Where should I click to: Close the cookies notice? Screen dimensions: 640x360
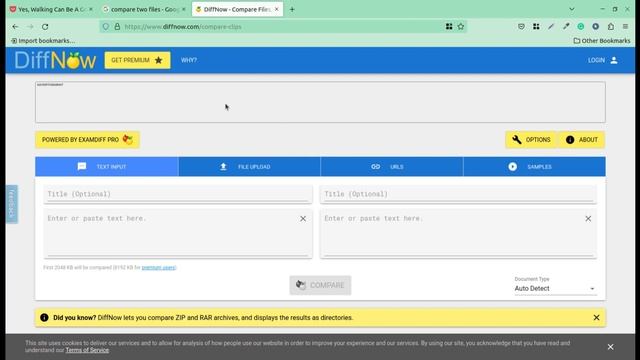pyautogui.click(x=610, y=347)
